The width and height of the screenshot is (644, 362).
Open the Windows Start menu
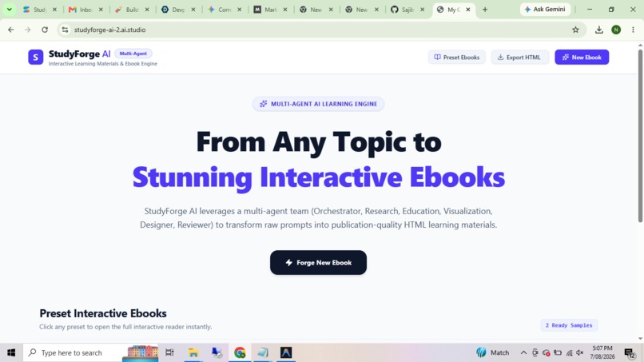(x=11, y=352)
